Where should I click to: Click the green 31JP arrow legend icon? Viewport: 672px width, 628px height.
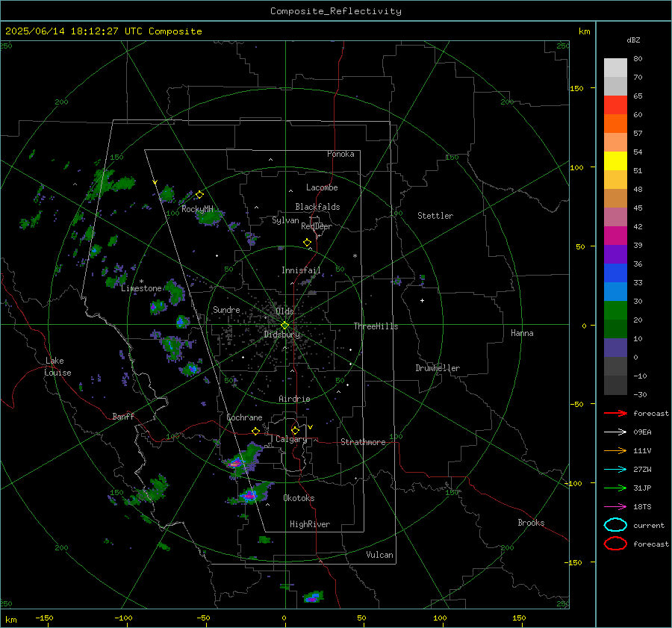[615, 488]
